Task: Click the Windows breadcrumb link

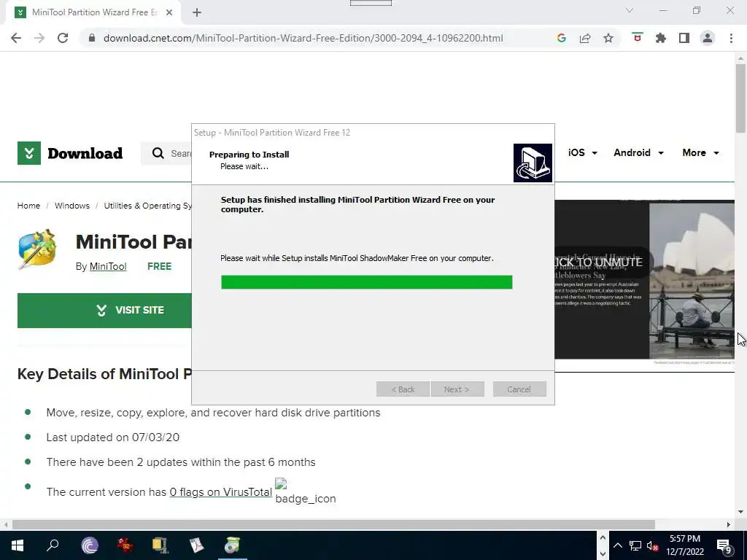Action: click(72, 206)
